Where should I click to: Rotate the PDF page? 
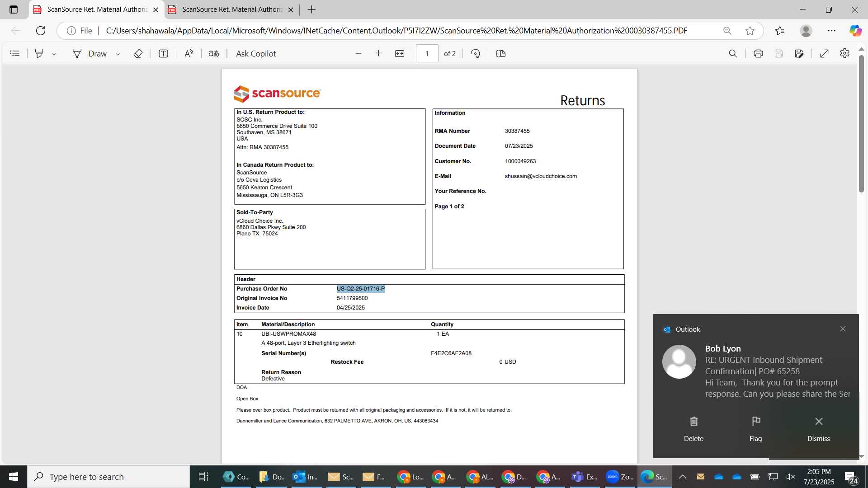(x=475, y=54)
